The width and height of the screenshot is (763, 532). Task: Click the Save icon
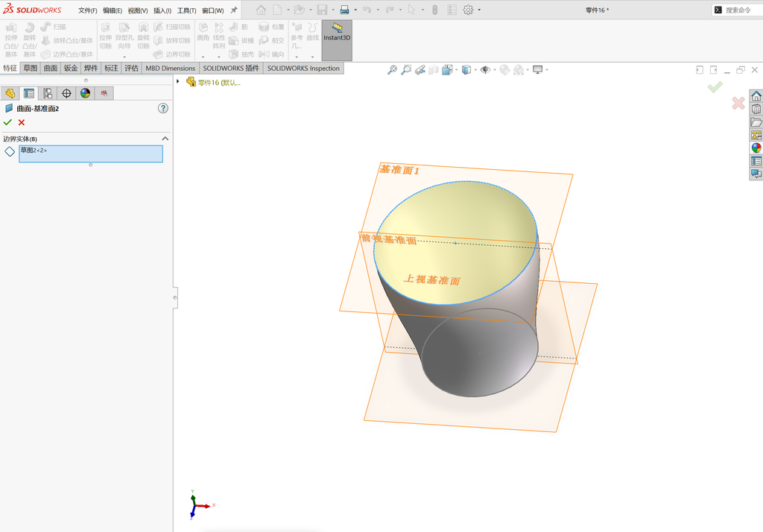point(322,10)
